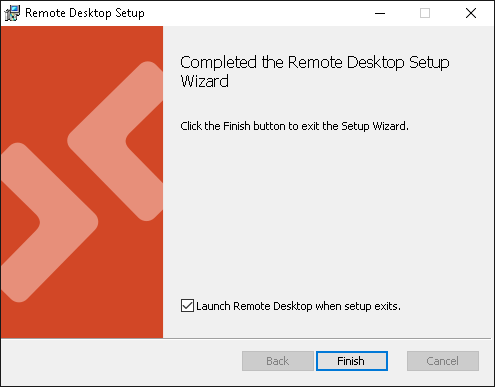Click the grayed-out maximize window button

pyautogui.click(x=425, y=13)
